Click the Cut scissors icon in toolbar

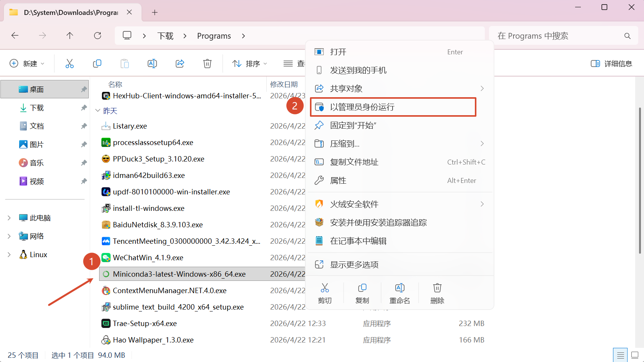tap(69, 64)
